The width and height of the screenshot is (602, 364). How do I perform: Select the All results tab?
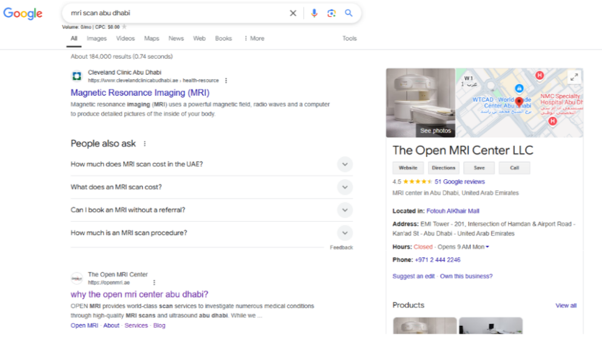pyautogui.click(x=74, y=38)
